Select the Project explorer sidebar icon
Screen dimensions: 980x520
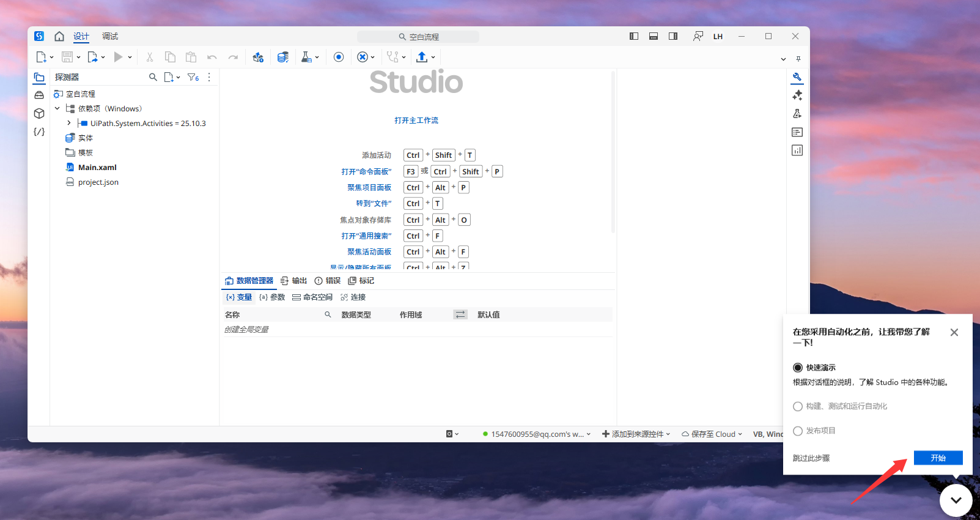pos(39,77)
